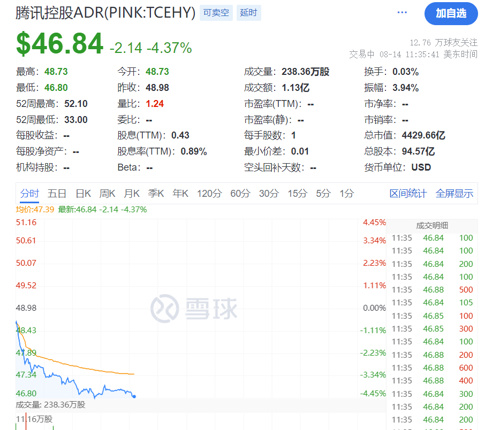Select the 30分 interval tab
The image size is (500, 430).
point(269,193)
